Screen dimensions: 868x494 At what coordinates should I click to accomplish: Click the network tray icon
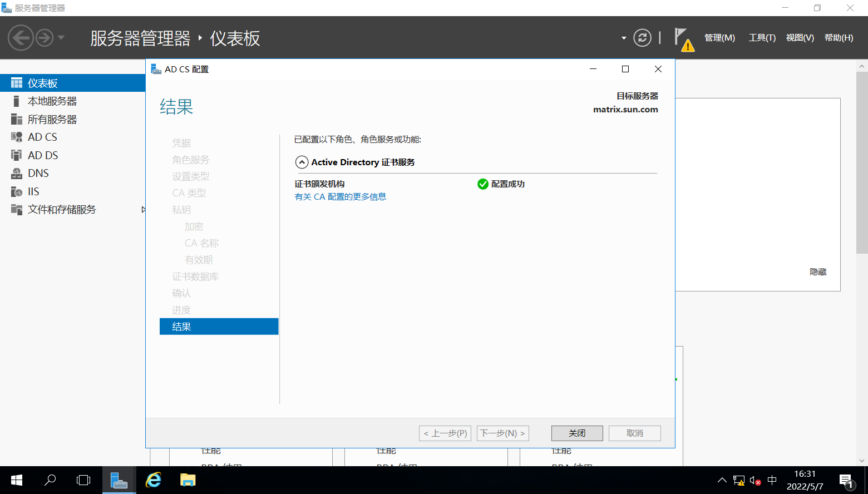point(739,480)
